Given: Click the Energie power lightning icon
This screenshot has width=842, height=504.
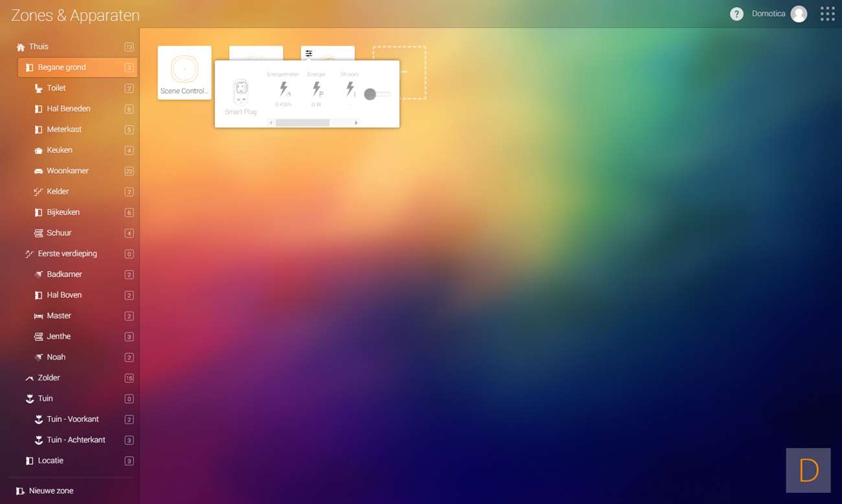Looking at the screenshot, I should click(317, 89).
